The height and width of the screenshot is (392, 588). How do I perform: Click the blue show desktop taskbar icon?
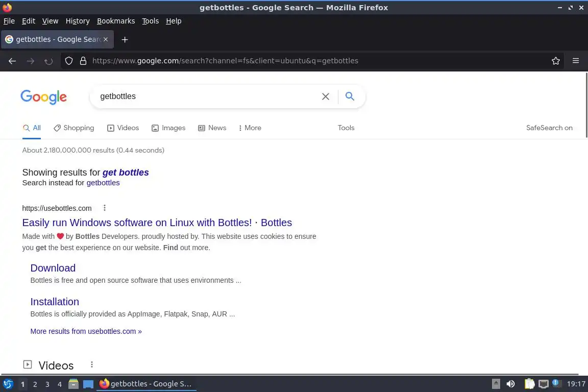88,384
